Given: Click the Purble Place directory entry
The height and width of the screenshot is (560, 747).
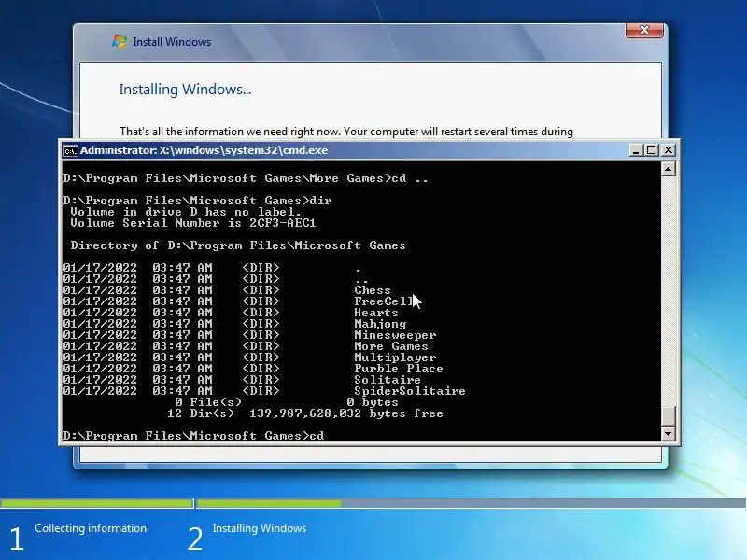Looking at the screenshot, I should (x=399, y=369).
